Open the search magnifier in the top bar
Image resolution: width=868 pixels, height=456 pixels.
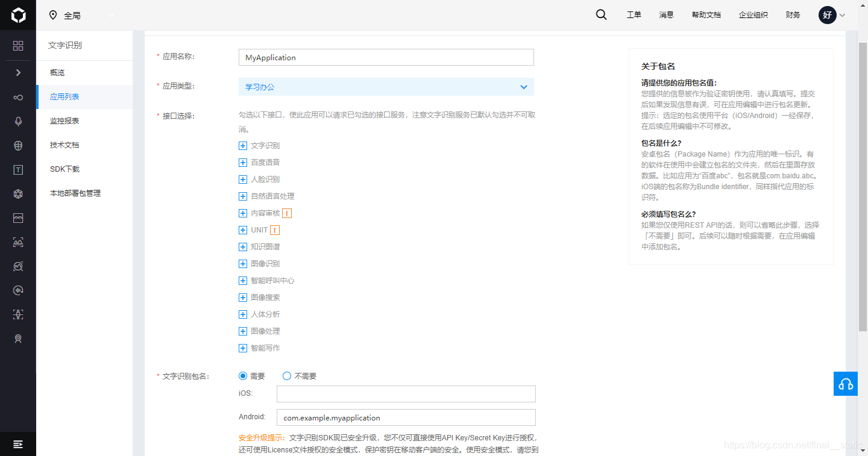(601, 14)
